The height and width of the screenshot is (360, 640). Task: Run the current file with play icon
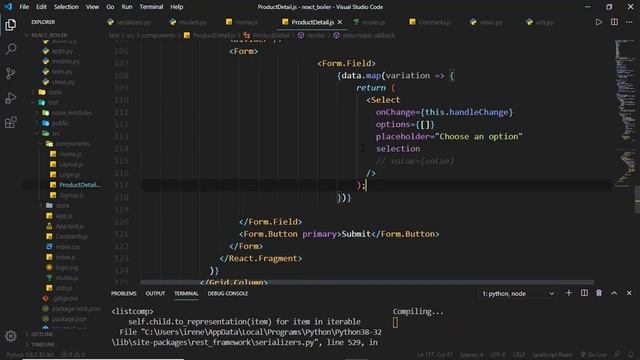[x=598, y=22]
